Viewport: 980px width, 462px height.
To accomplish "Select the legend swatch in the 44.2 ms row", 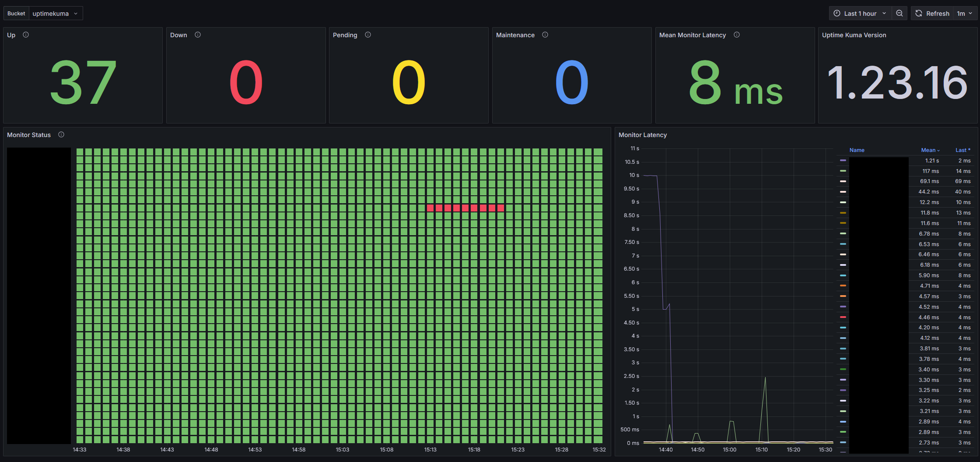I will click(x=843, y=192).
